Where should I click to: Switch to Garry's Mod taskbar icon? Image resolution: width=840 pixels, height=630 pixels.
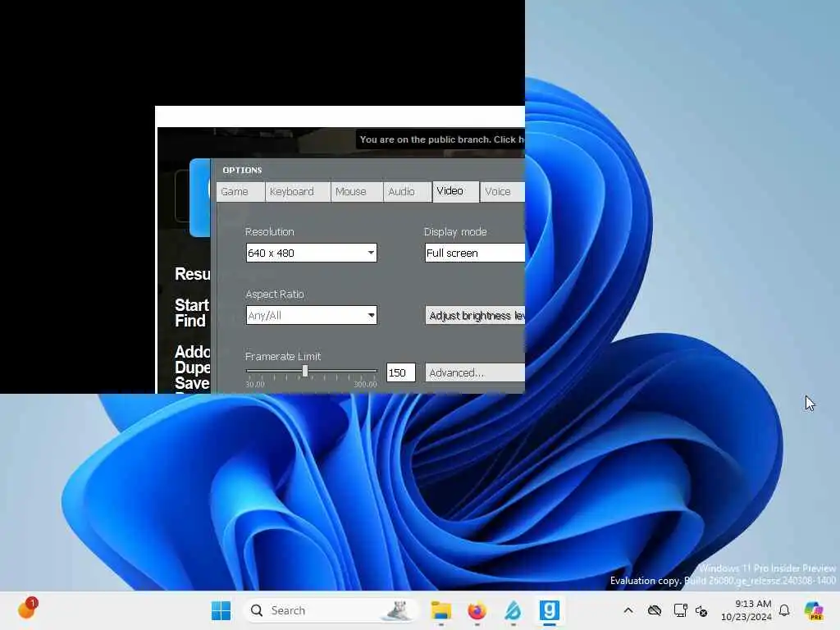click(x=549, y=610)
